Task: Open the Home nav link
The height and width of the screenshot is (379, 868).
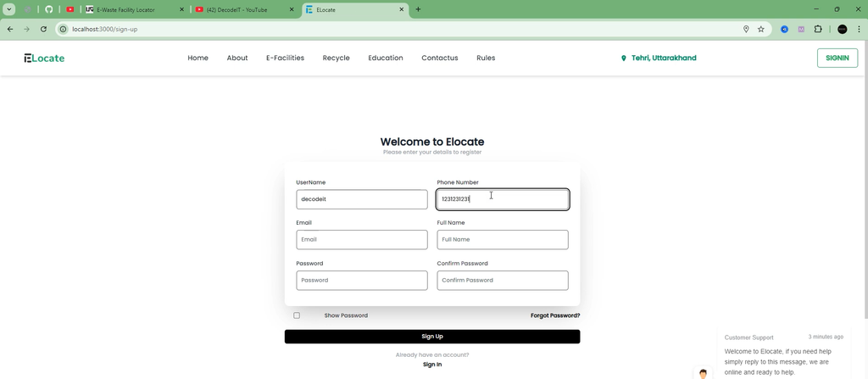Action: point(198,59)
